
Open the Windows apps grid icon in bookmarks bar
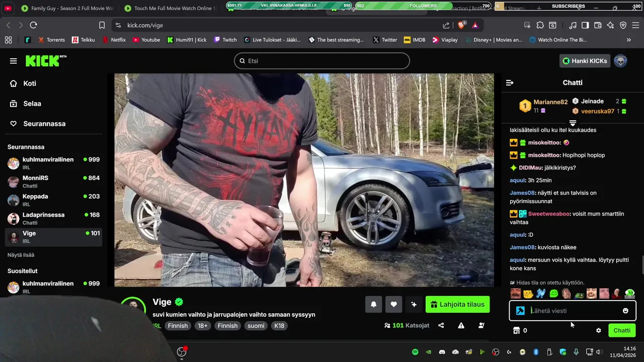tap(8, 40)
